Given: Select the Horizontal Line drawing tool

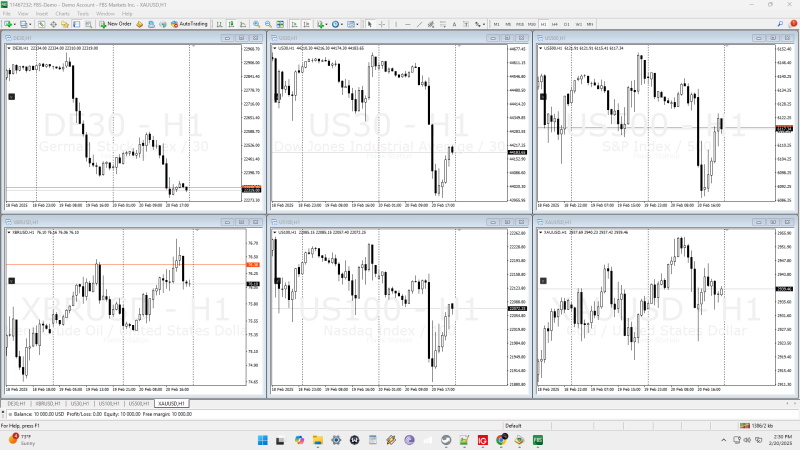Looking at the screenshot, I should [408, 24].
